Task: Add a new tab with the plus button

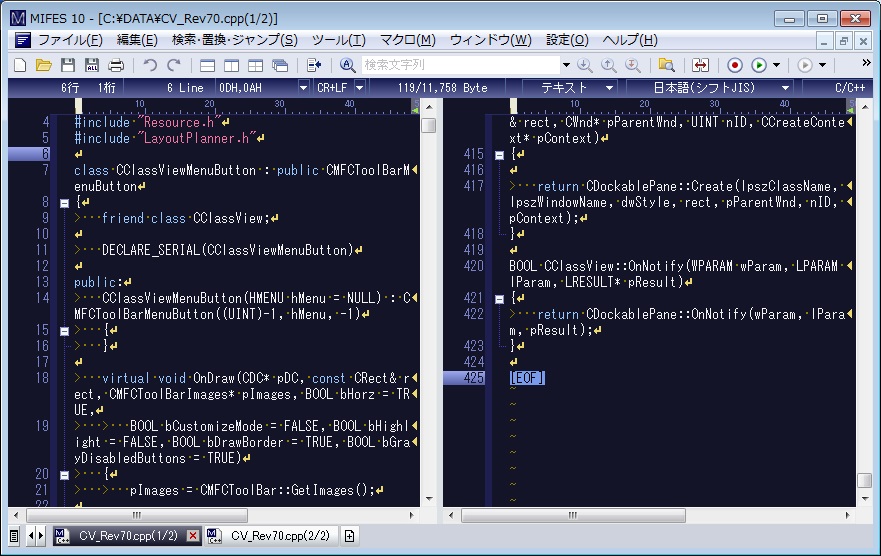Action: [x=349, y=536]
